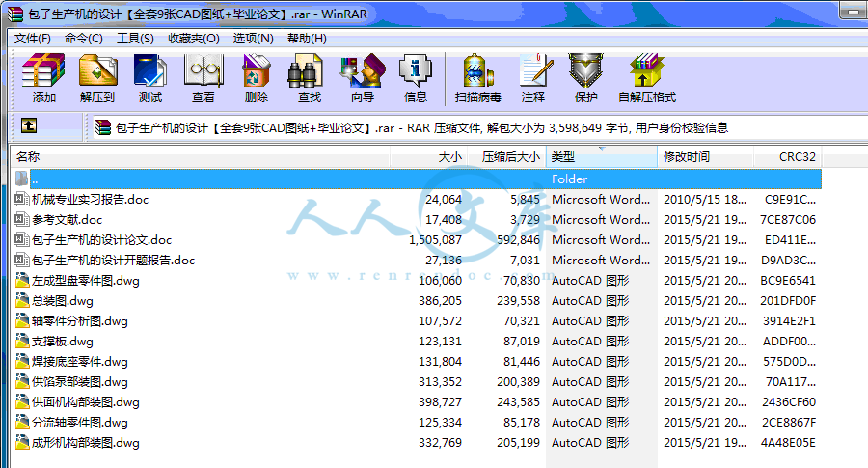Click the DWG icon of 总装图.dwg
868x468 pixels.
coord(22,300)
